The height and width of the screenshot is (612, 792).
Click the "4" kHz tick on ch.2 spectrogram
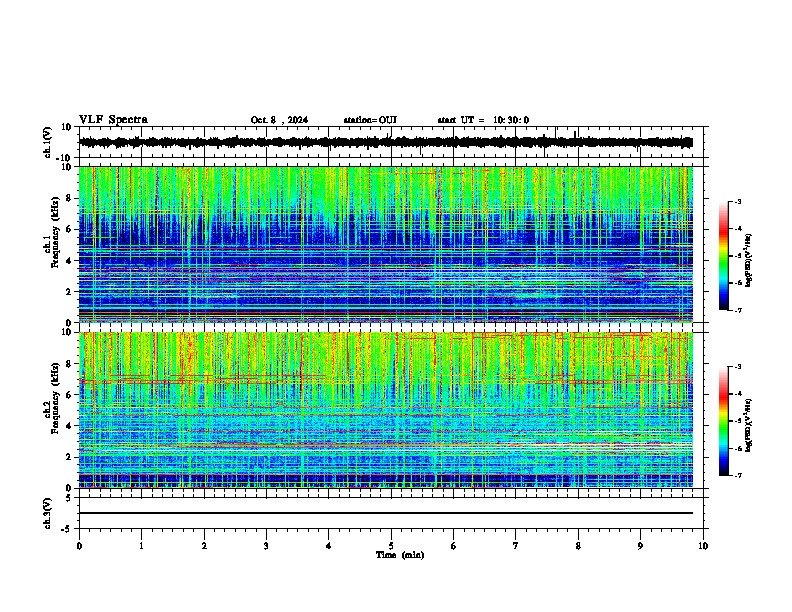(69, 426)
